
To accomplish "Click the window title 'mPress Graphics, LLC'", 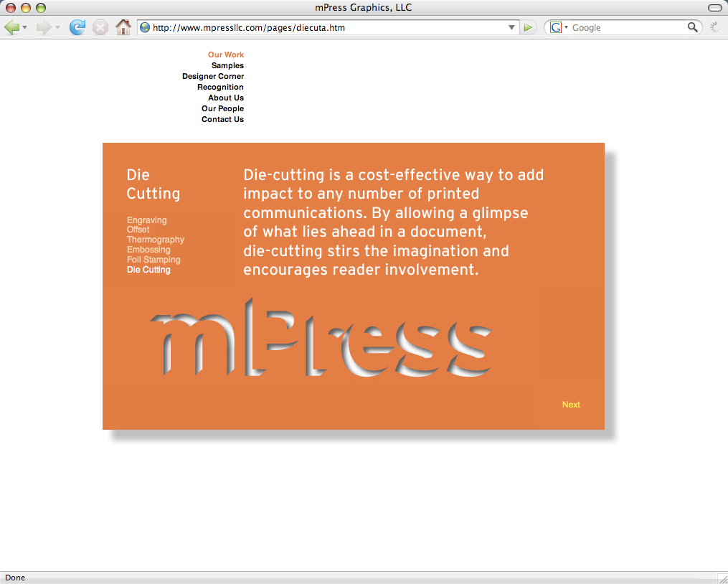I will coord(364,7).
